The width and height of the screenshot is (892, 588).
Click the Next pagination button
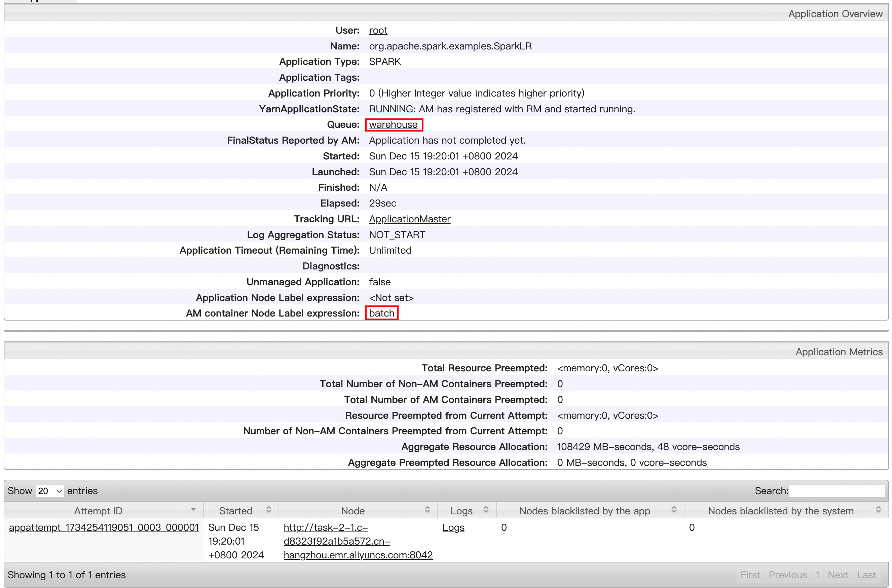pyautogui.click(x=838, y=575)
